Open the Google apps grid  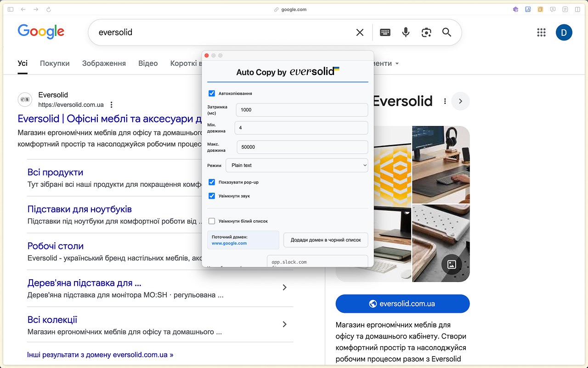click(x=541, y=32)
